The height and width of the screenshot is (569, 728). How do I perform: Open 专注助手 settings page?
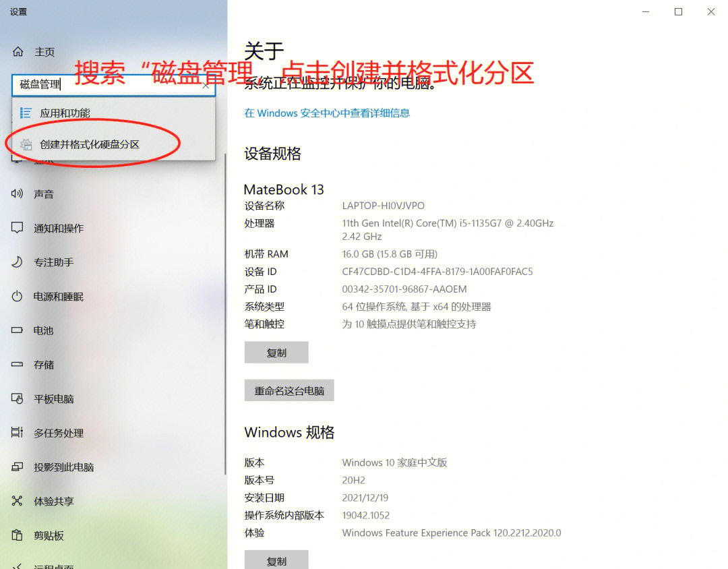pyautogui.click(x=53, y=262)
